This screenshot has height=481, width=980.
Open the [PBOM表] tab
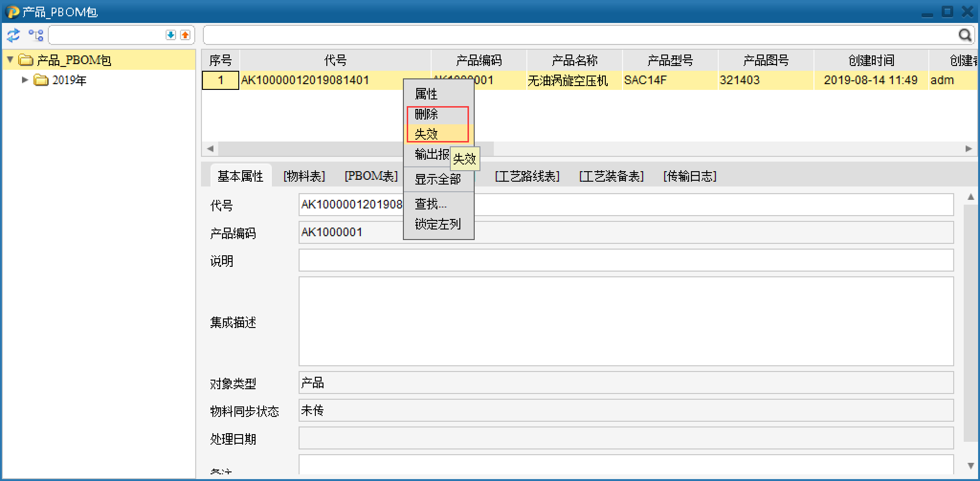point(371,176)
